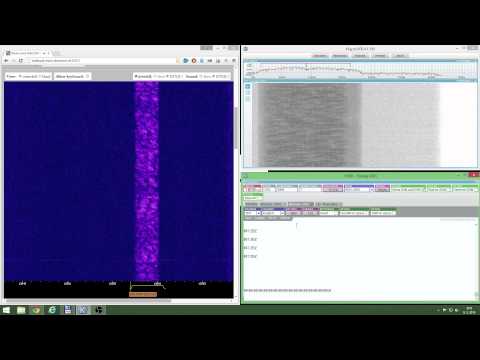Open Internet Explorer from the taskbar
480x360 pixels.
(x=52, y=310)
